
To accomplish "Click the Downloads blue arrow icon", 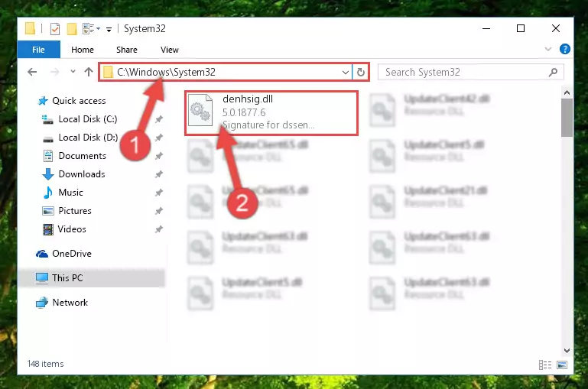I will coord(48,174).
